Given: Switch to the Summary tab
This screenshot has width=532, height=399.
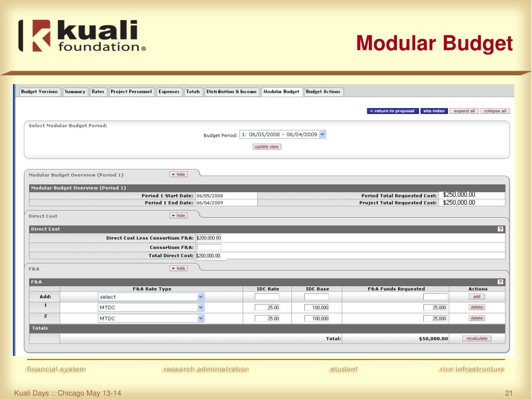Looking at the screenshot, I should 75,91.
